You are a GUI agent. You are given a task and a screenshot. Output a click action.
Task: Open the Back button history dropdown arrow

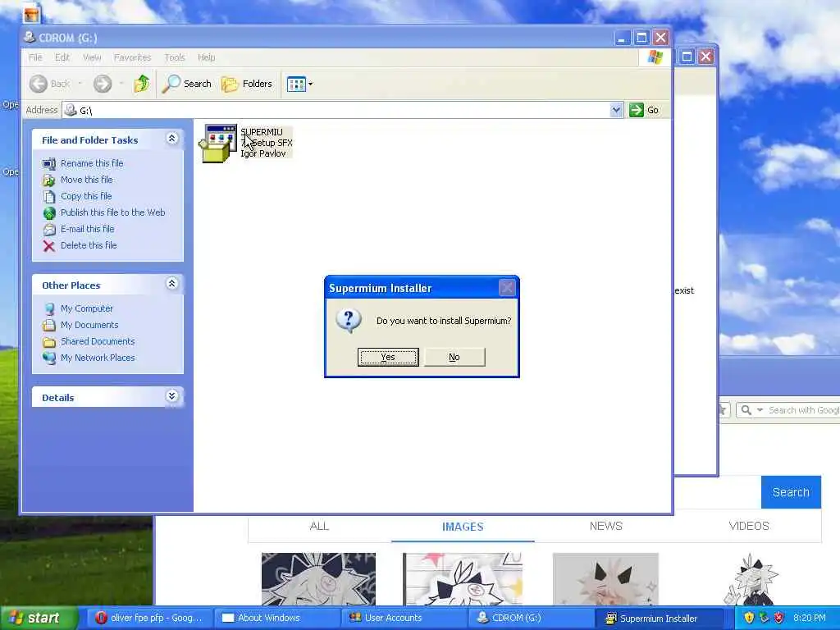click(x=80, y=84)
